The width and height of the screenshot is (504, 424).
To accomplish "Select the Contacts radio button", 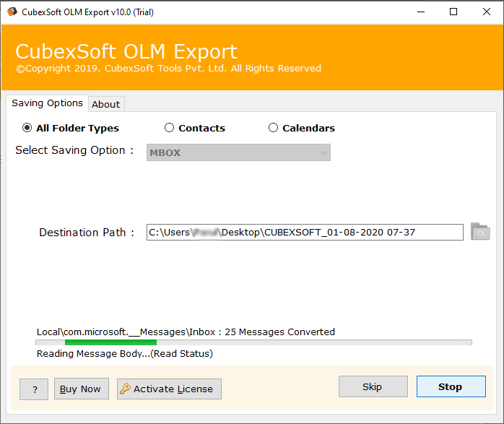I will [x=169, y=128].
